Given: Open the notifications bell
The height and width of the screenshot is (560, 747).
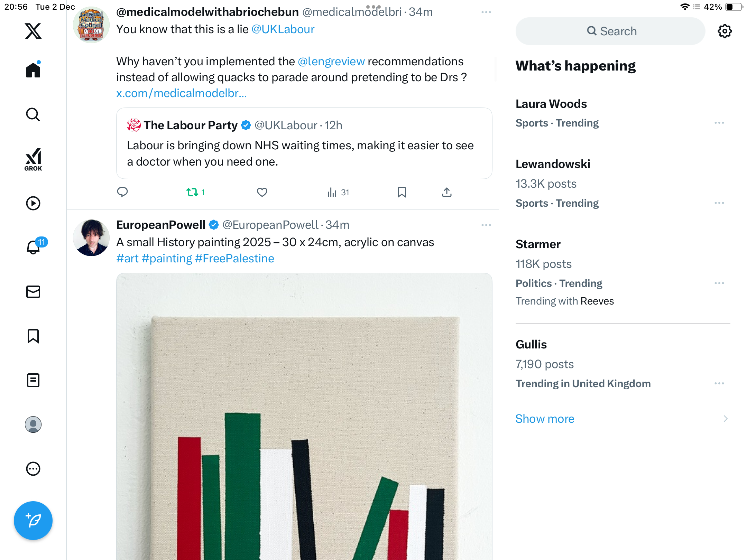Looking at the screenshot, I should click(x=33, y=247).
